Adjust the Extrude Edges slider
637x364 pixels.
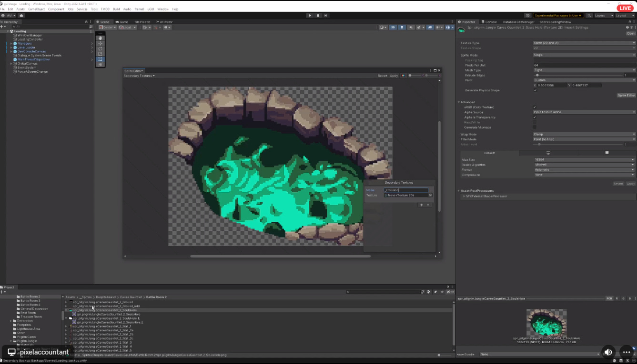(x=537, y=75)
